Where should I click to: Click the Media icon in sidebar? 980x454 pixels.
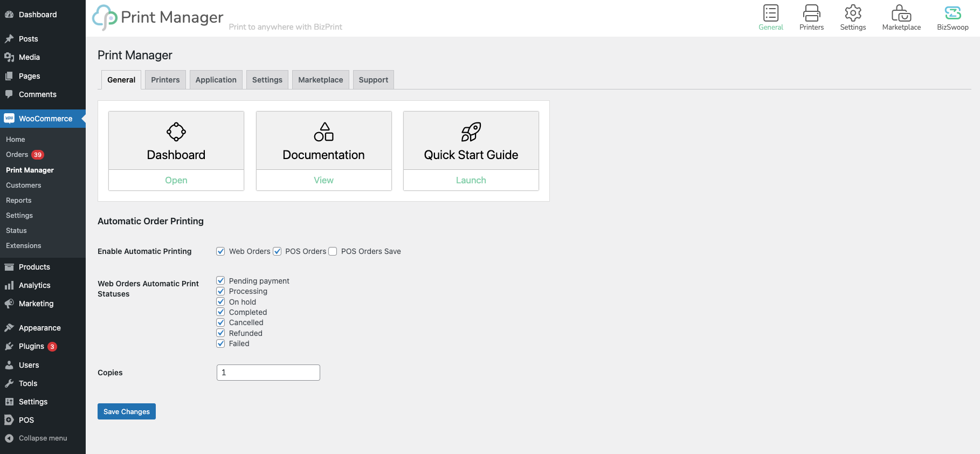click(x=9, y=57)
